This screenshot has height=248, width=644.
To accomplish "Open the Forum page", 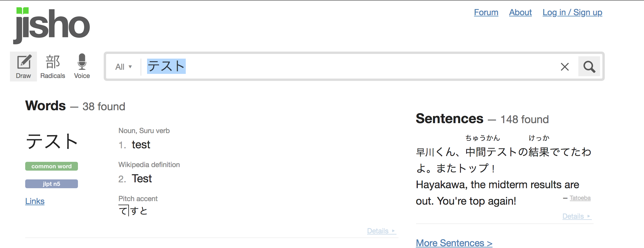I will pos(486,12).
